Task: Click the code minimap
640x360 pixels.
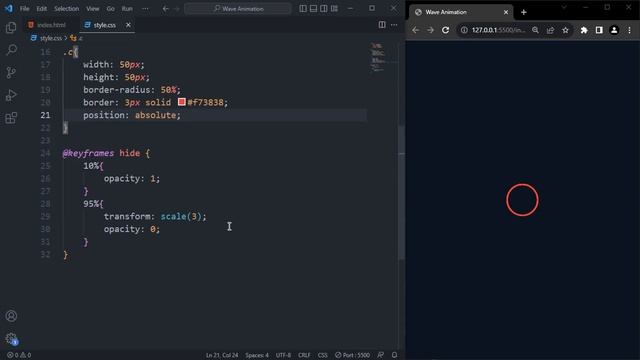Action: tap(378, 57)
